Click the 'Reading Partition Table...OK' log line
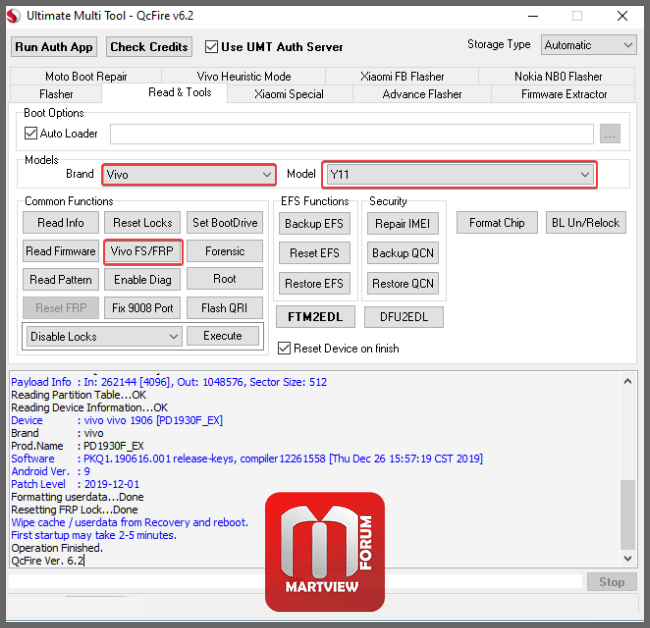The width and height of the screenshot is (650, 628). point(79,395)
